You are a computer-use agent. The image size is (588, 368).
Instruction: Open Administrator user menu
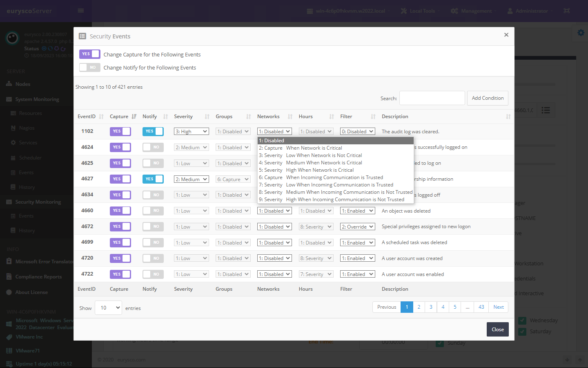click(530, 11)
